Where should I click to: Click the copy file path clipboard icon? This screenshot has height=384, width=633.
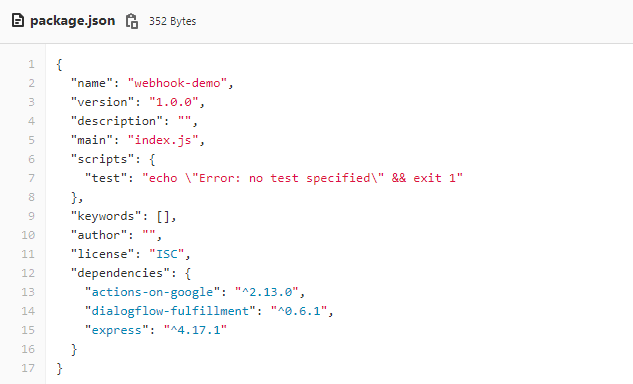point(132,21)
